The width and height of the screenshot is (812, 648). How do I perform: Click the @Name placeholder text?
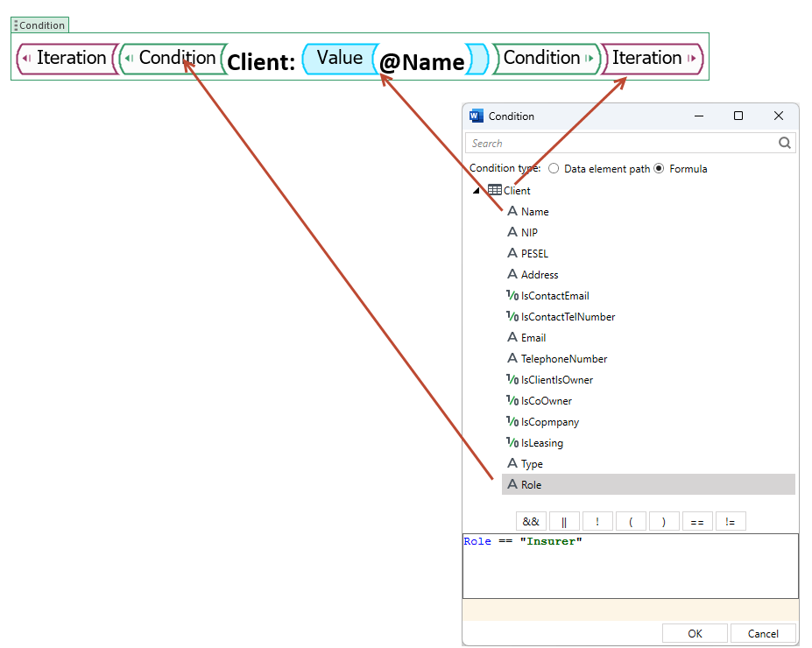click(x=422, y=62)
